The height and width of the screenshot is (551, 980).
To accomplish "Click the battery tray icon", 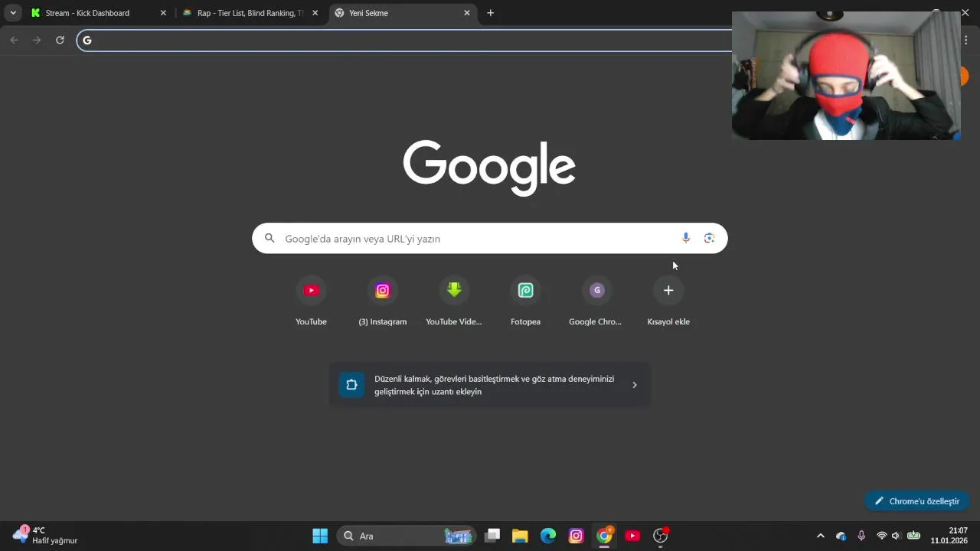I will (x=913, y=536).
